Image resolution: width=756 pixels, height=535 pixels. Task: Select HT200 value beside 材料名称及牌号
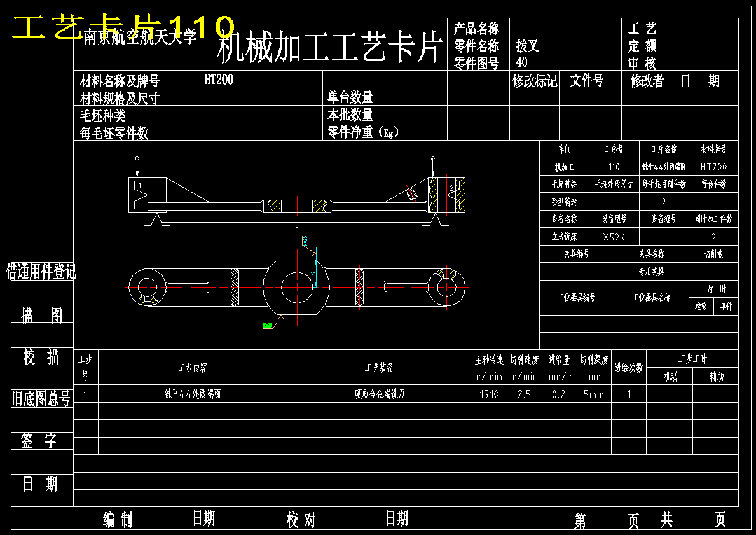[219, 79]
